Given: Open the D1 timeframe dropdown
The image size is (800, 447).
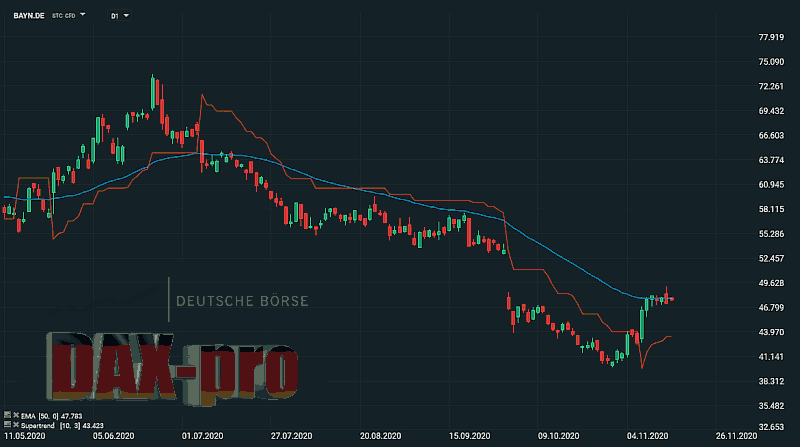Looking at the screenshot, I should click(x=120, y=16).
